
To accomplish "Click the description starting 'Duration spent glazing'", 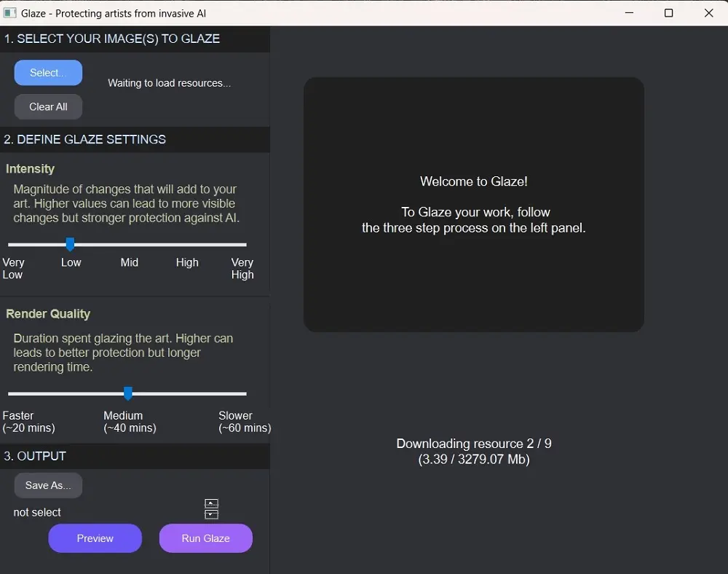I will pyautogui.click(x=123, y=353).
